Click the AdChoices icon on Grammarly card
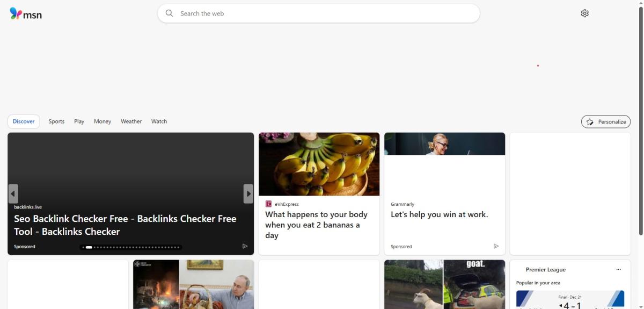Viewport: 644px width, 309px height. click(x=496, y=246)
